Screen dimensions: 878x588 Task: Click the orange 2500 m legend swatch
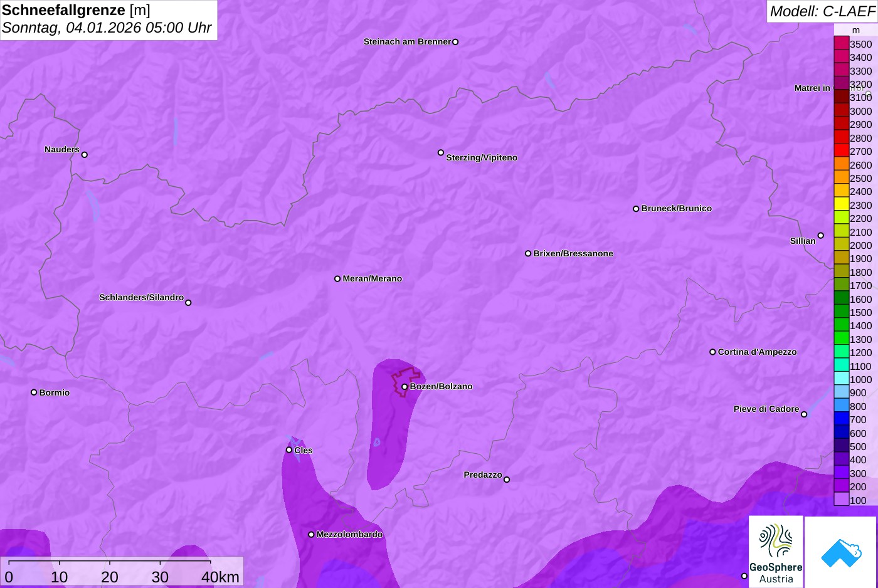842,177
